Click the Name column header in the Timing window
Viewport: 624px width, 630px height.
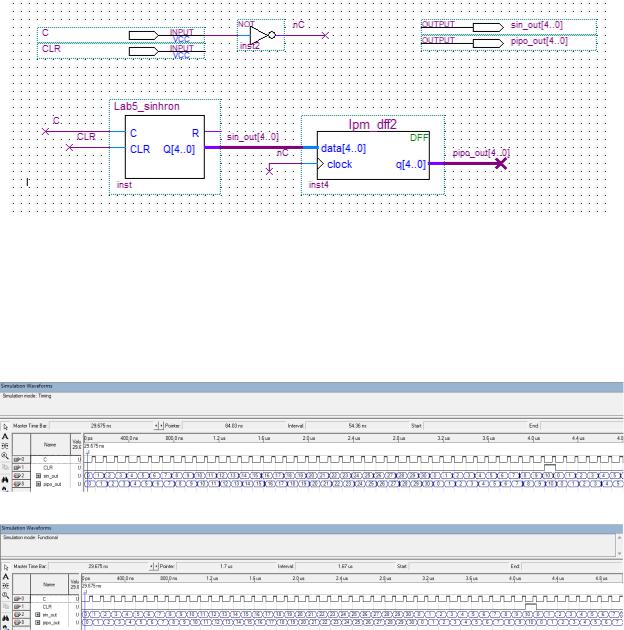click(50, 444)
